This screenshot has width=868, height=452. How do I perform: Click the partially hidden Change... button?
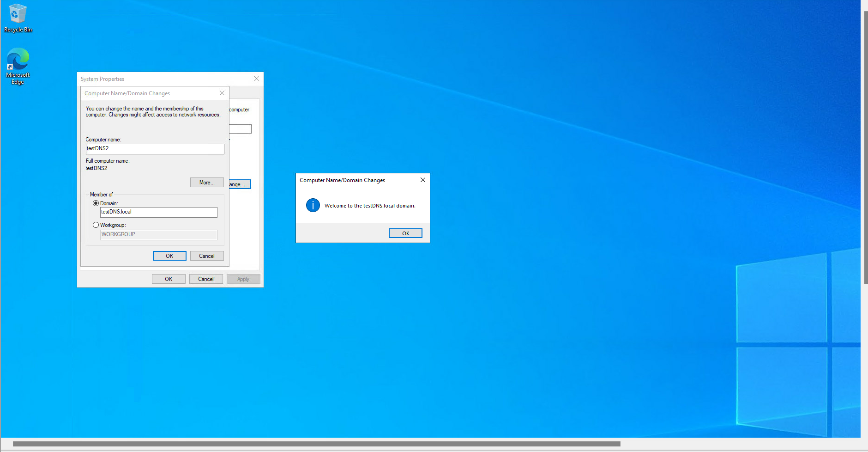pyautogui.click(x=240, y=184)
